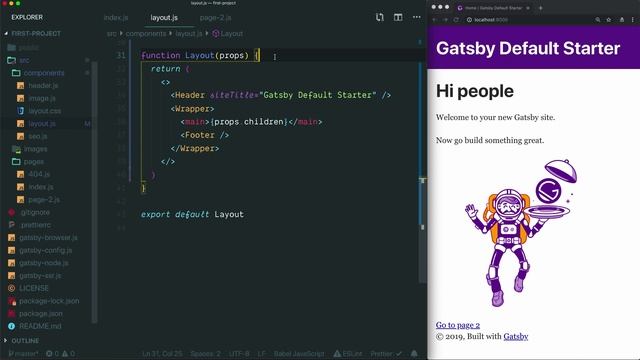Click the Prettier status item
The image size is (640, 360).
tap(386, 353)
